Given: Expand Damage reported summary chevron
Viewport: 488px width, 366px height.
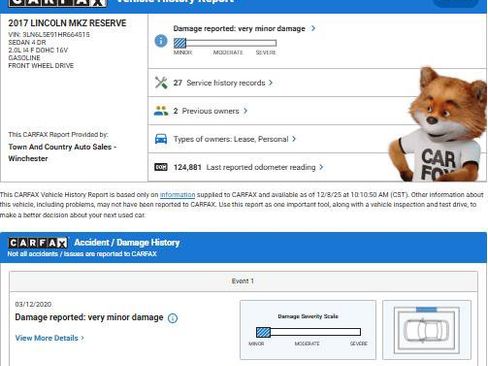Looking at the screenshot, I should (x=313, y=28).
